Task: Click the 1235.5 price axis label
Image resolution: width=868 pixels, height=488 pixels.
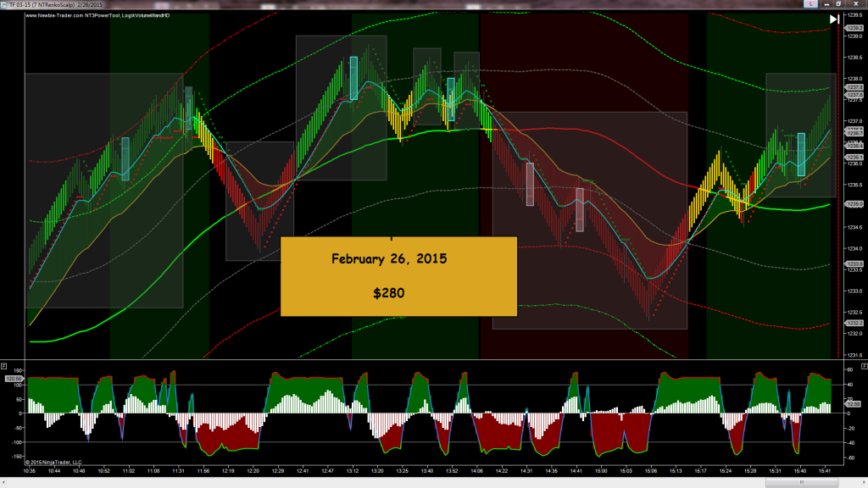Action: click(x=855, y=185)
